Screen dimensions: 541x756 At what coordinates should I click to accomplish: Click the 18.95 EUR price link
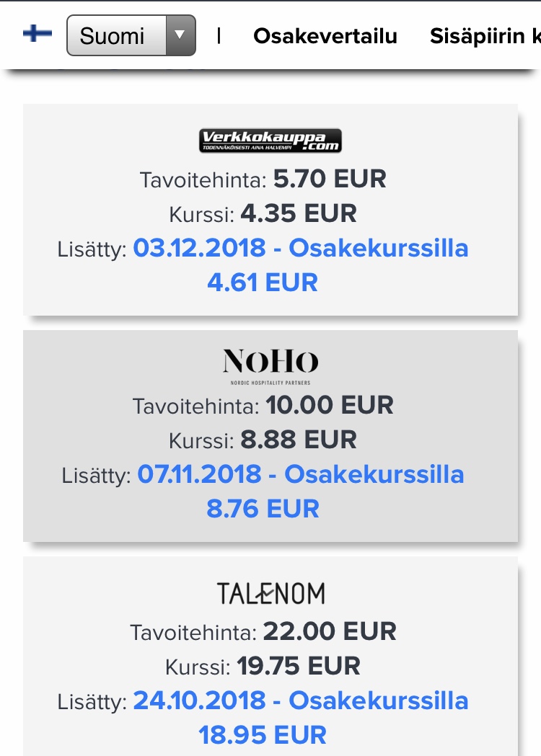263,735
